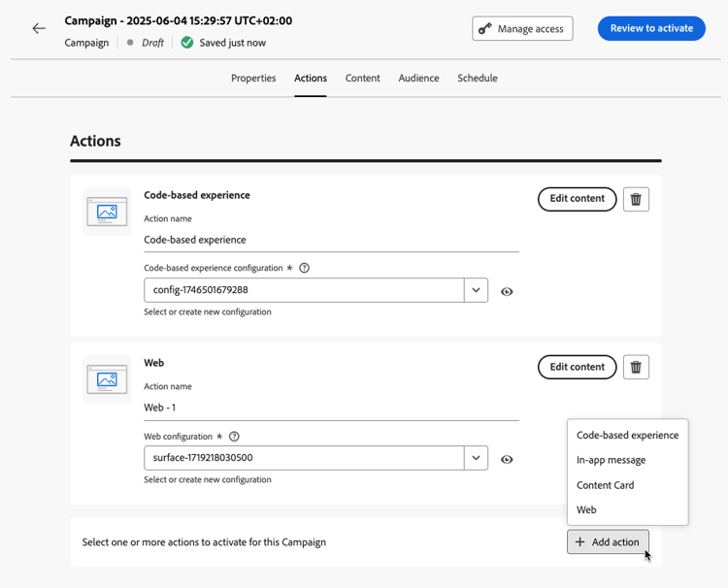Open the Audience tab
The width and height of the screenshot is (728, 588).
pos(418,78)
